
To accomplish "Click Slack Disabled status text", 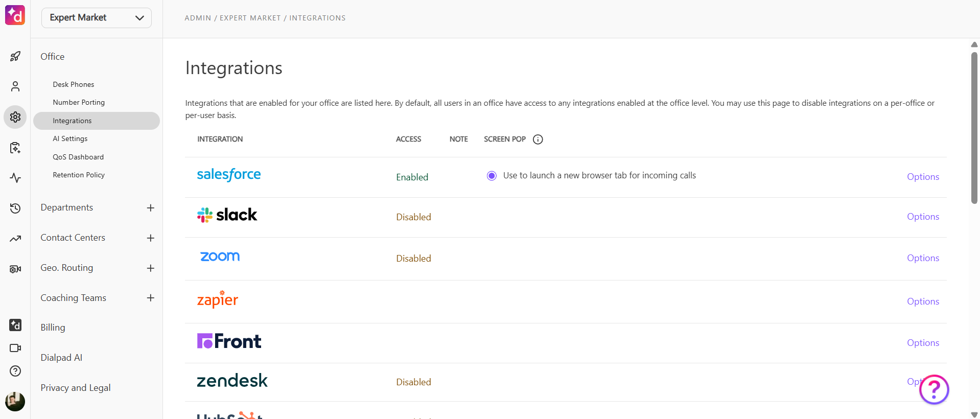I will (x=414, y=217).
